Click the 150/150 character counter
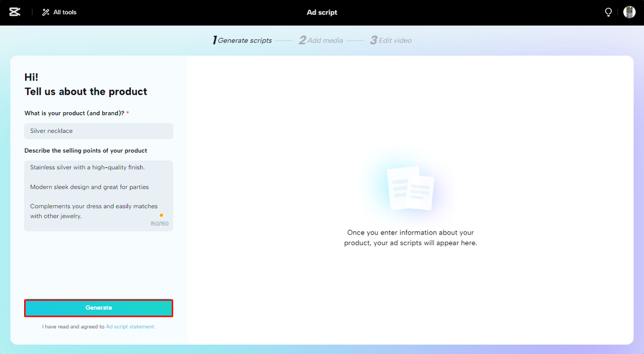The height and width of the screenshot is (354, 644). (159, 224)
